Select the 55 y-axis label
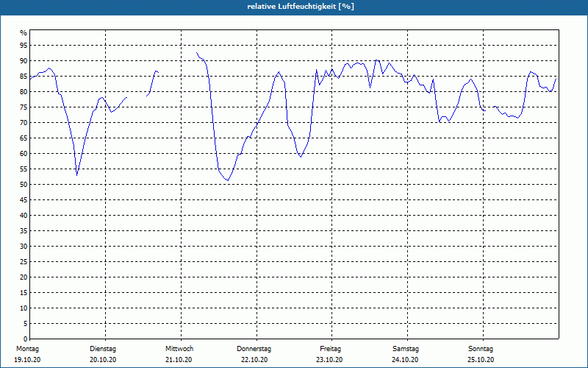Screen dimensions: 588x368 pos(24,169)
